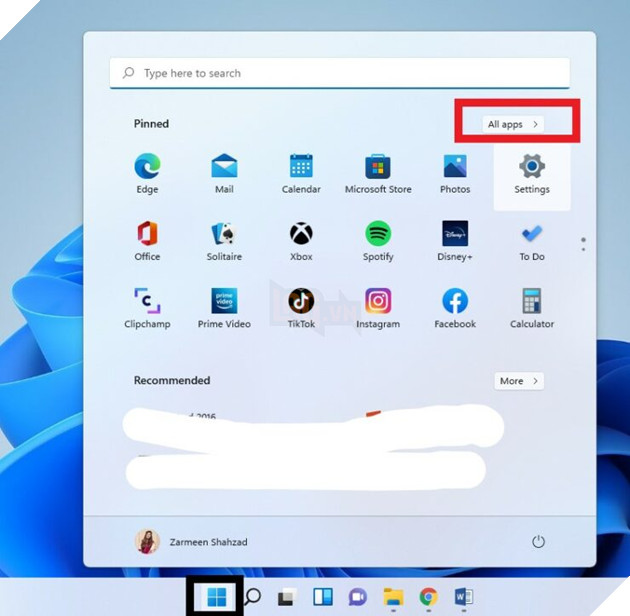The image size is (630, 616).
Task: Open Microsoft Word from taskbar
Action: [464, 597]
